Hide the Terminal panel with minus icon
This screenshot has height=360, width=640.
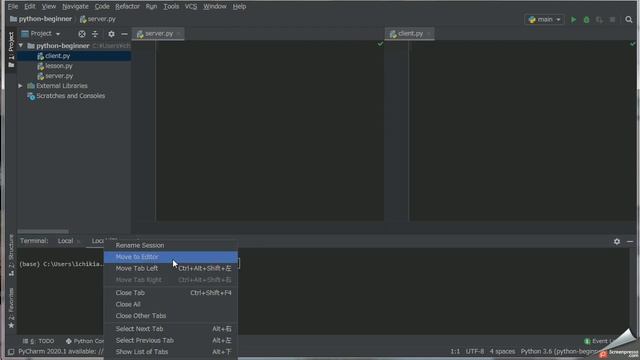pyautogui.click(x=630, y=242)
